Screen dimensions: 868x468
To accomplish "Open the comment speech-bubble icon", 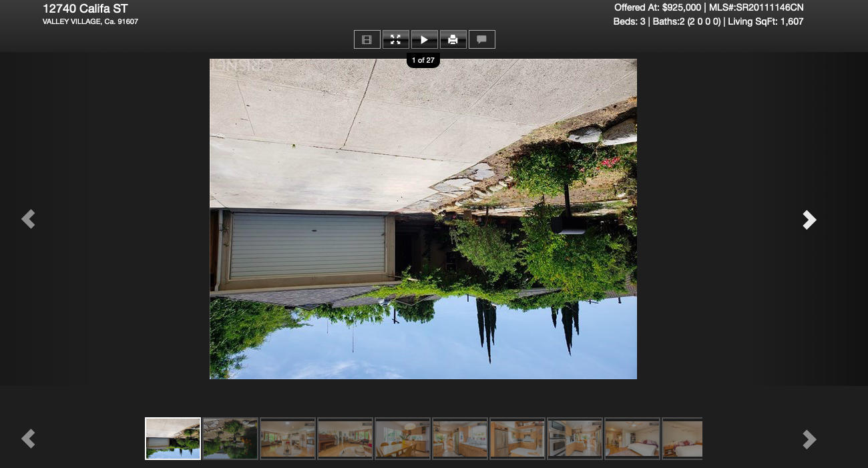I will (481, 39).
